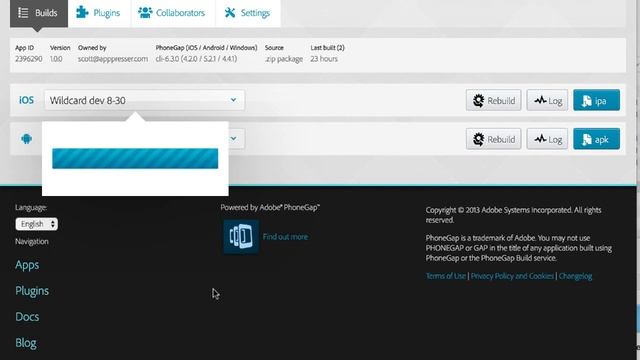Click the 23 hours last built text
Screen dimensions: 640x360
coord(324,59)
